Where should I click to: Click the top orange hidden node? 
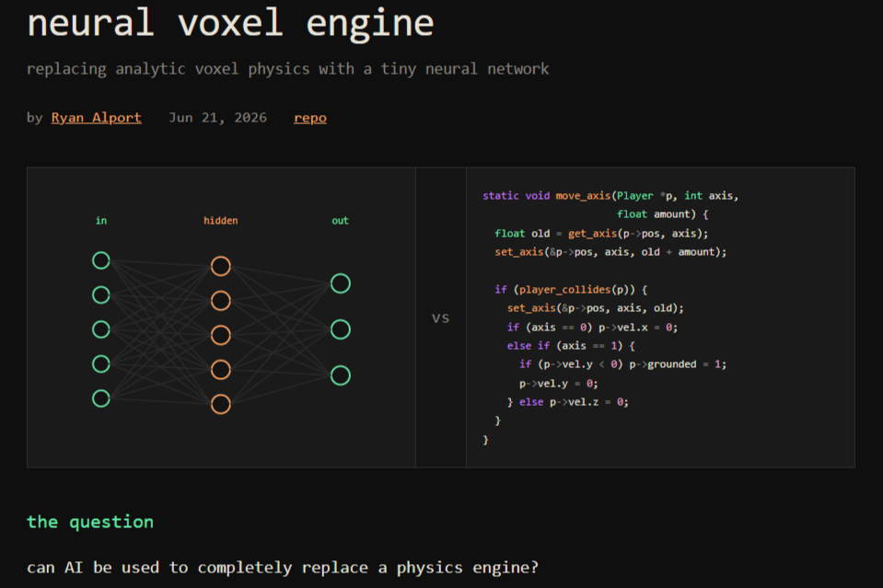pyautogui.click(x=221, y=266)
